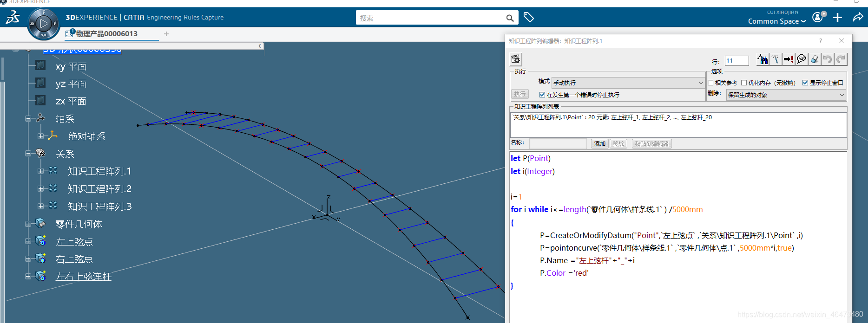Click the 行 line number input field
This screenshot has height=323, width=868.
[736, 61]
